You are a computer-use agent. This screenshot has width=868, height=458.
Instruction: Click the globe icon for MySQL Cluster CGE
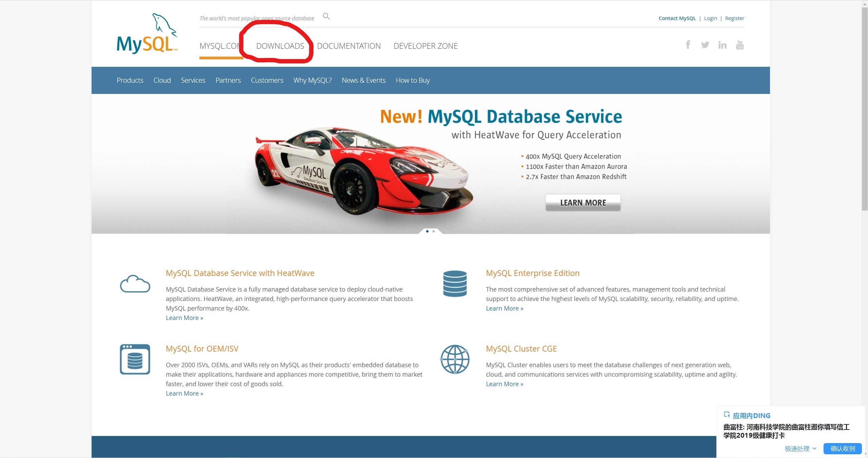click(x=455, y=359)
